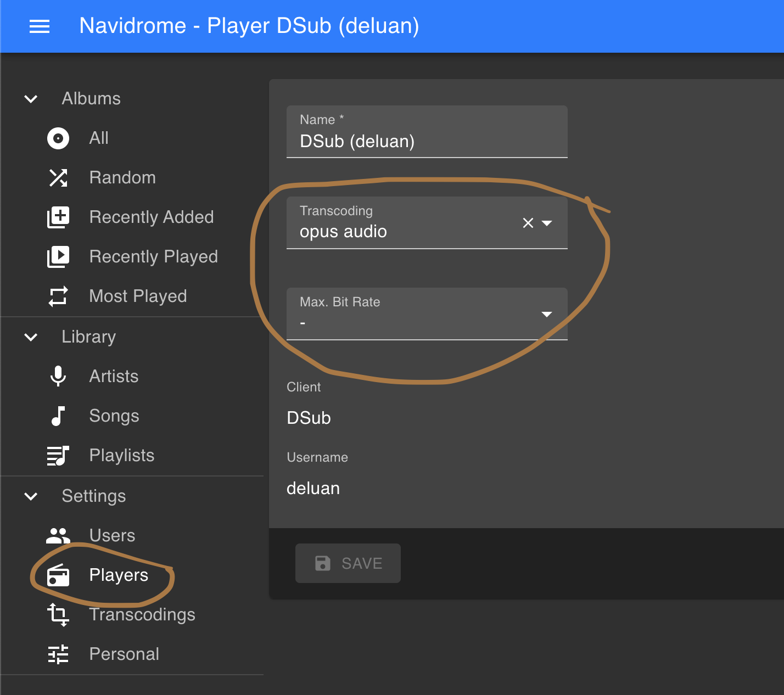This screenshot has width=784, height=695.
Task: Open Songs via the music note icon
Action: 58,416
